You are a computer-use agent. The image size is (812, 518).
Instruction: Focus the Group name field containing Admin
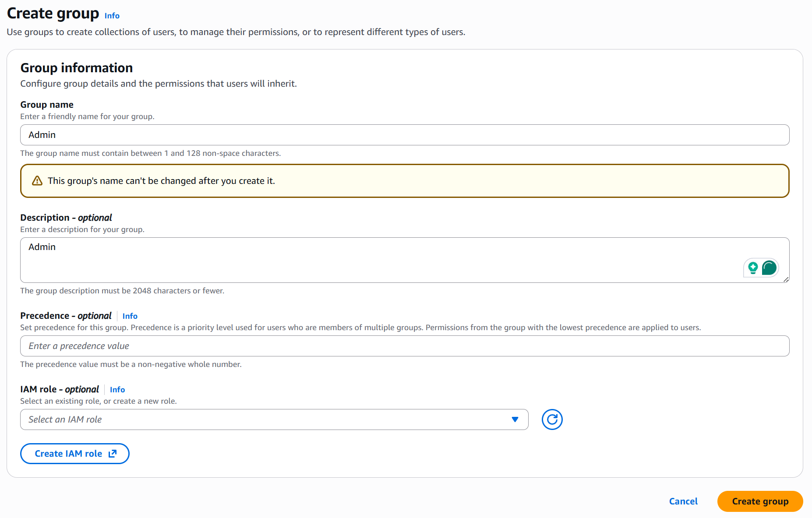pos(394,135)
